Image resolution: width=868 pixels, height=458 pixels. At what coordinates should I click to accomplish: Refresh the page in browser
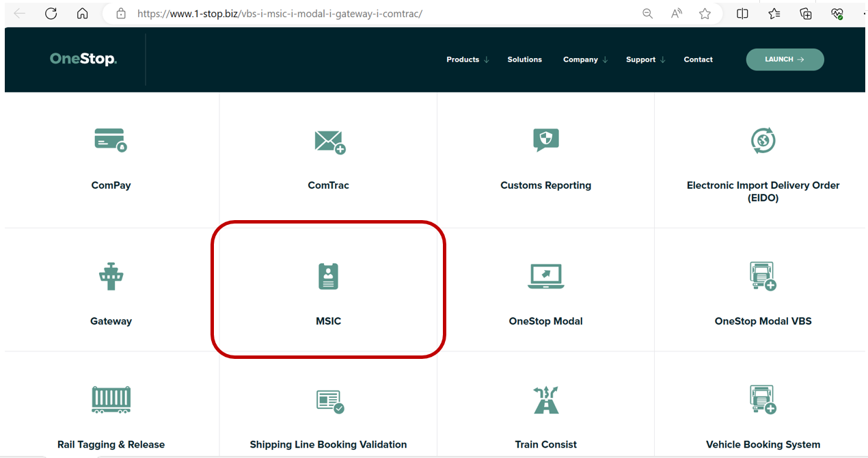(x=51, y=14)
